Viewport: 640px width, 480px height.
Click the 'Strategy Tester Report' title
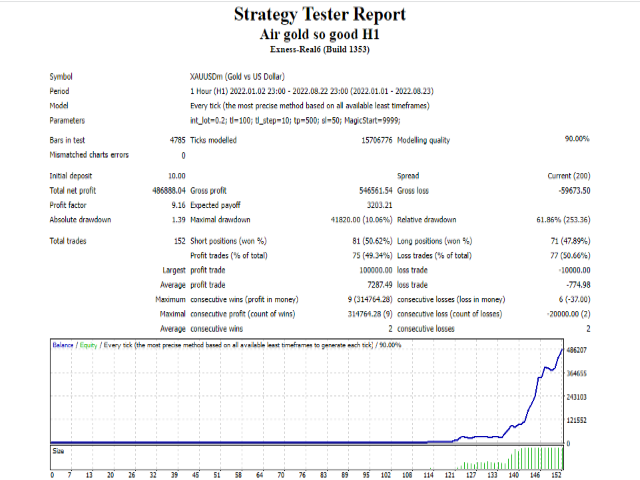[x=320, y=15]
